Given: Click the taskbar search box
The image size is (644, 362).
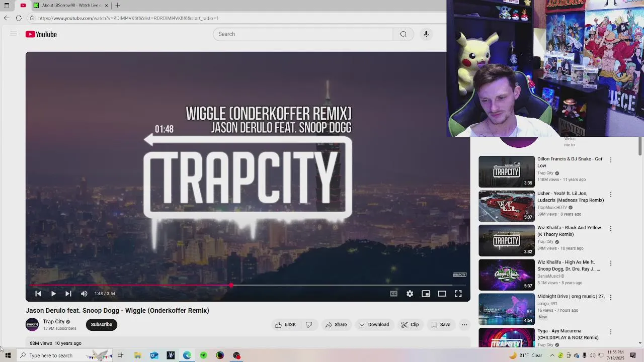Looking at the screenshot, I should (x=64, y=355).
